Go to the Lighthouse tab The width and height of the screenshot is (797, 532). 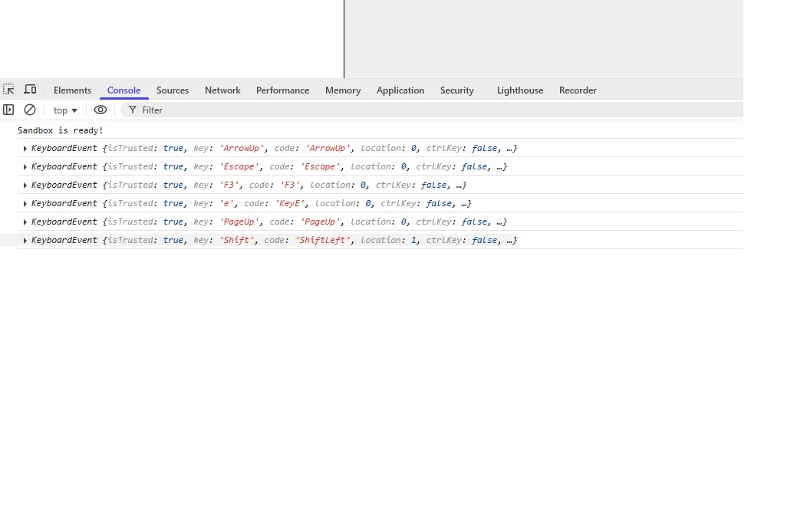pos(520,90)
